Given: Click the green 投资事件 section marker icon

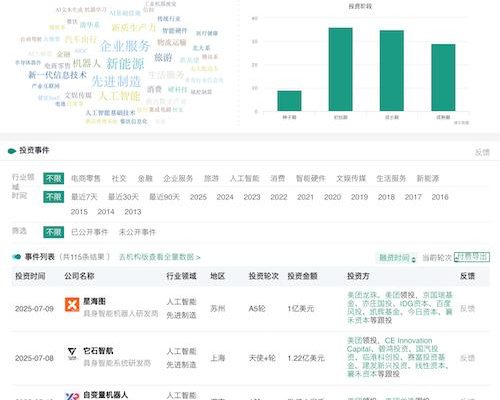Looking at the screenshot, I should 12,151.
